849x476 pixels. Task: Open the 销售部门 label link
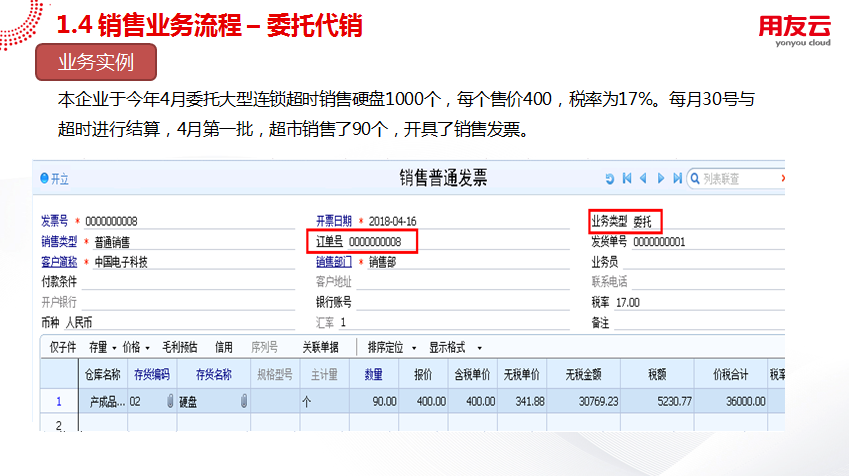click(x=334, y=262)
